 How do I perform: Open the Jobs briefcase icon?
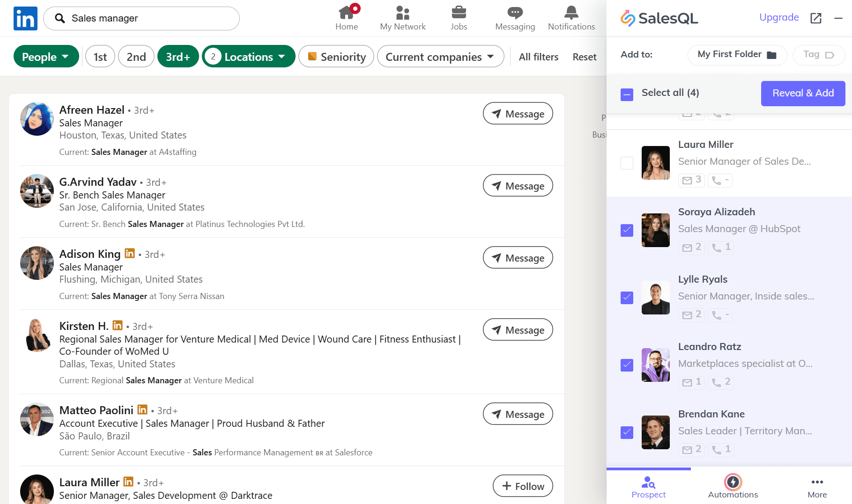(459, 13)
